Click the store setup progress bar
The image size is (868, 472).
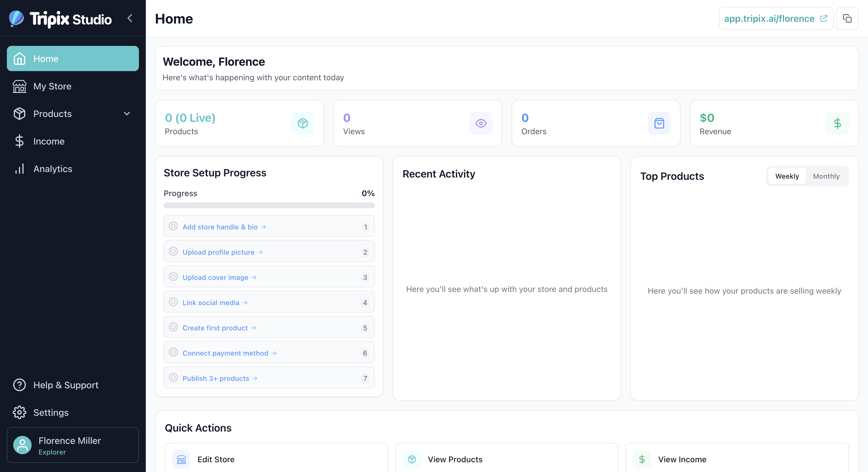tap(269, 205)
